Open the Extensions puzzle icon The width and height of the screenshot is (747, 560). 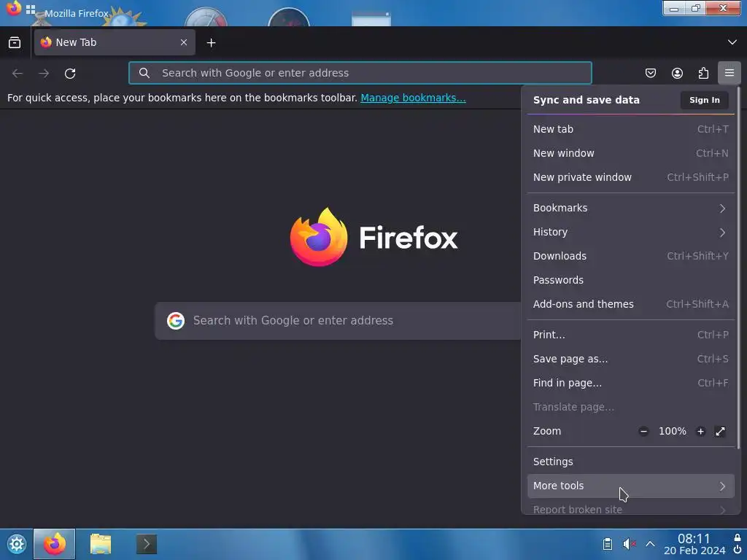703,73
